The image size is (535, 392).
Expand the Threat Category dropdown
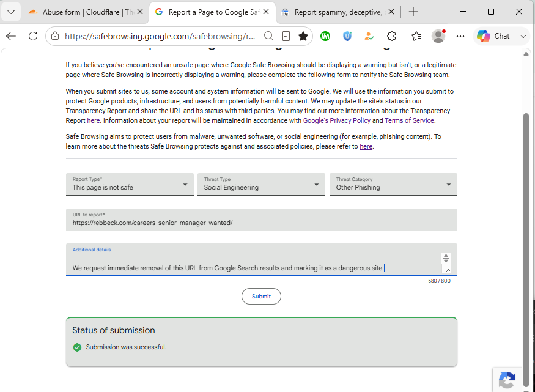coord(393,184)
